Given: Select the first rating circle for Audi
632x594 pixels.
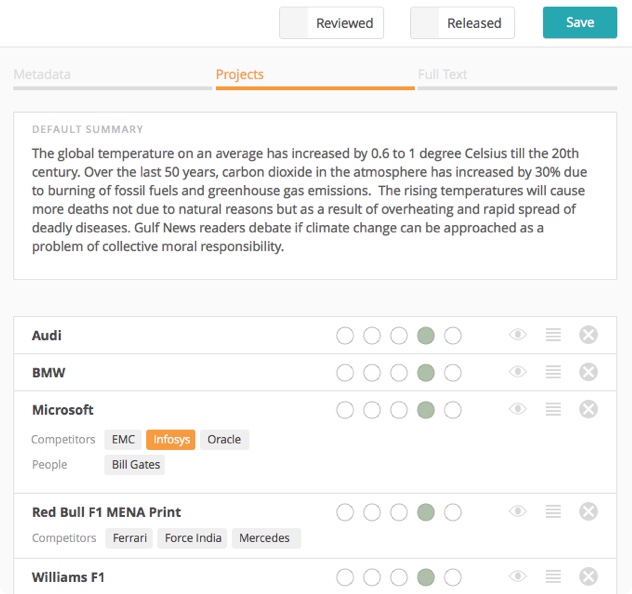Looking at the screenshot, I should pyautogui.click(x=345, y=335).
